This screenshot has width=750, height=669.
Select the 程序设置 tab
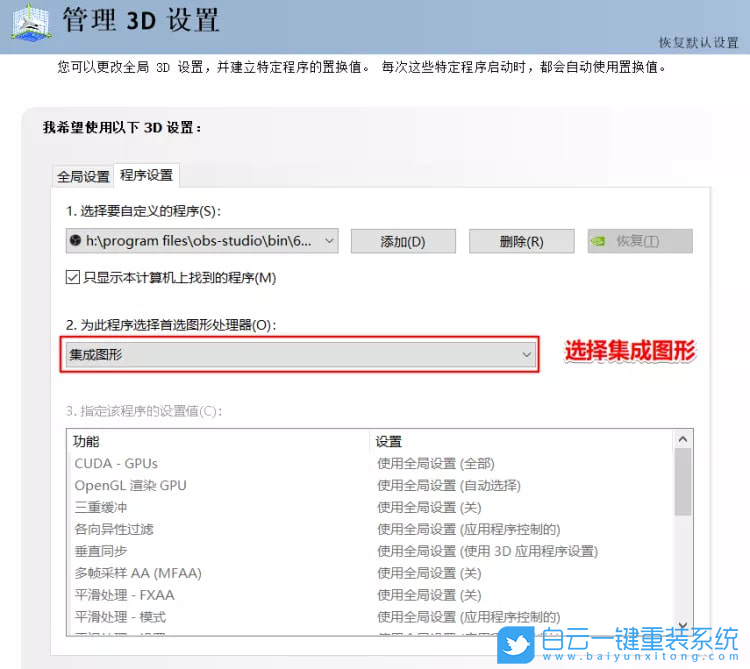pos(146,175)
